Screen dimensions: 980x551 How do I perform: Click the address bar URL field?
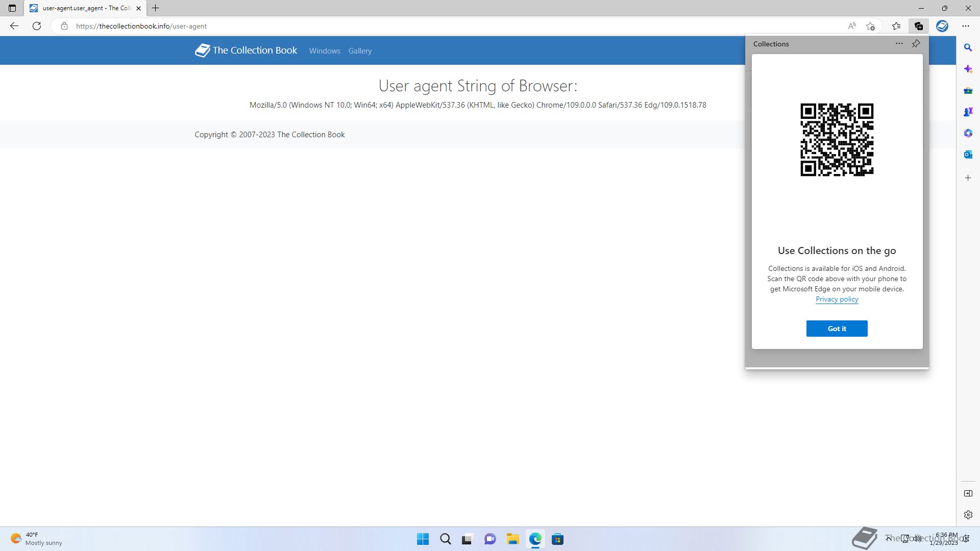357,26
